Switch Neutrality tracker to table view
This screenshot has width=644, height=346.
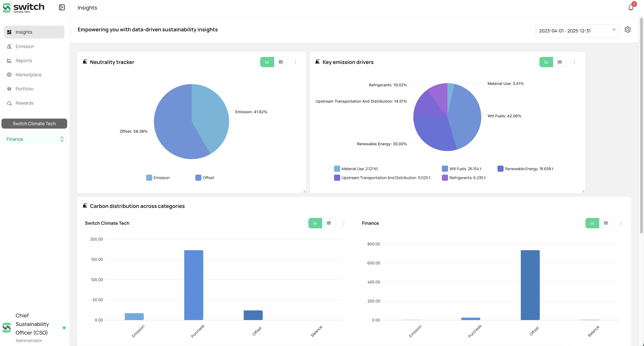point(281,62)
